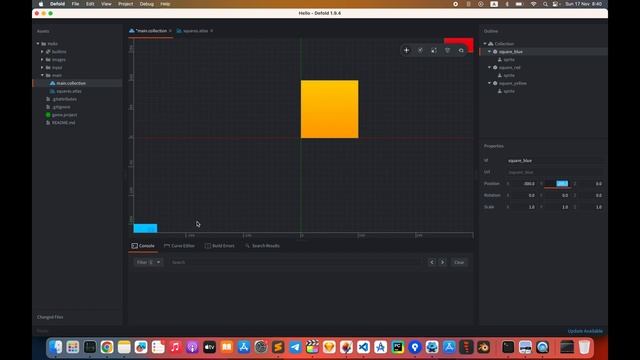Edit the Position X value field

point(524,184)
